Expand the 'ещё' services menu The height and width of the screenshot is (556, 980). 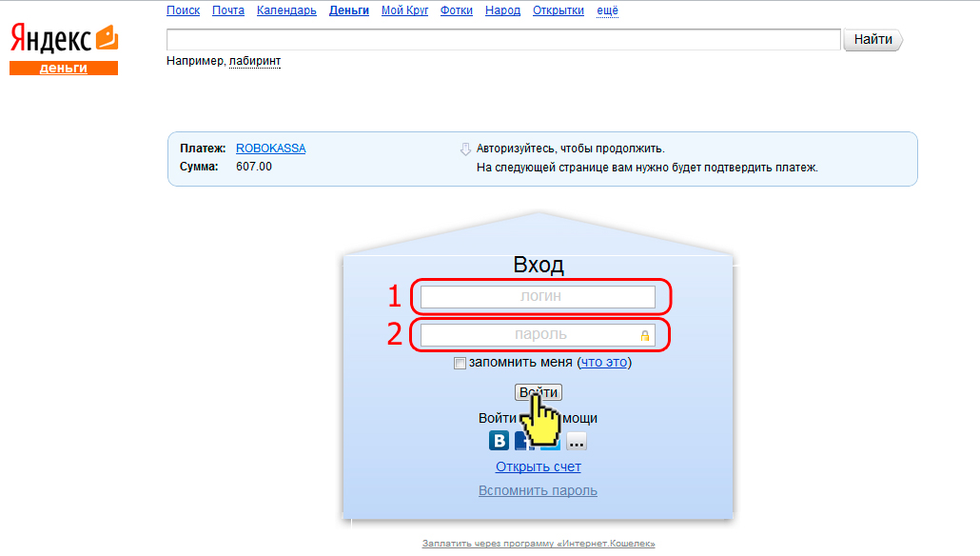[607, 10]
